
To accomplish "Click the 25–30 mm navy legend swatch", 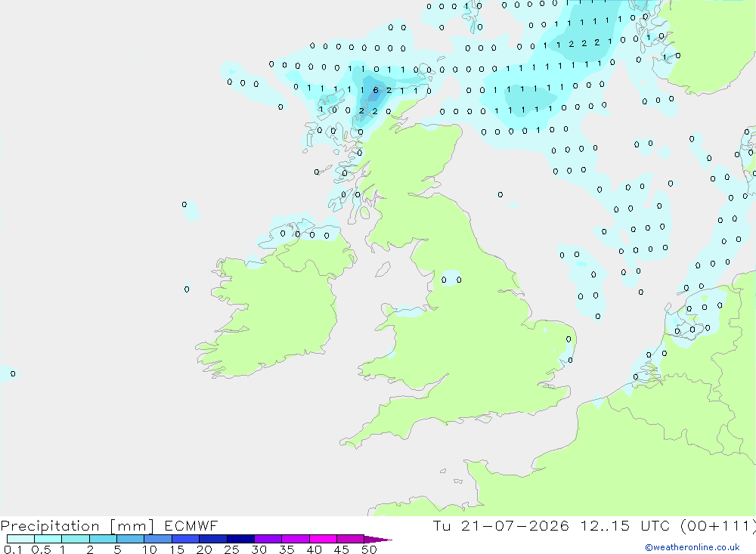I will click(240, 539).
